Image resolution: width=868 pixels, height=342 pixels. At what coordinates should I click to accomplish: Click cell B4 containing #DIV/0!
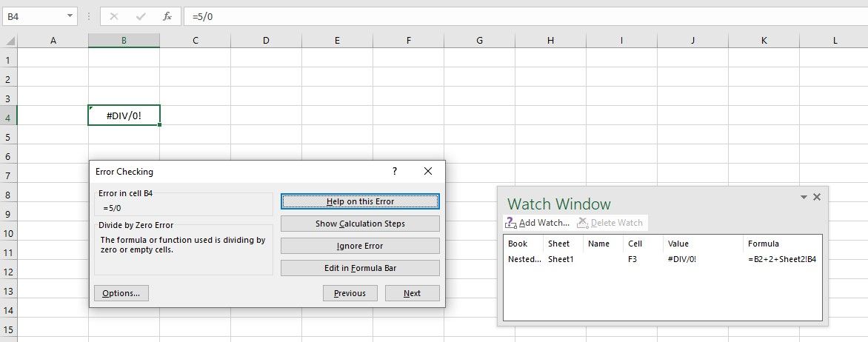(x=124, y=115)
